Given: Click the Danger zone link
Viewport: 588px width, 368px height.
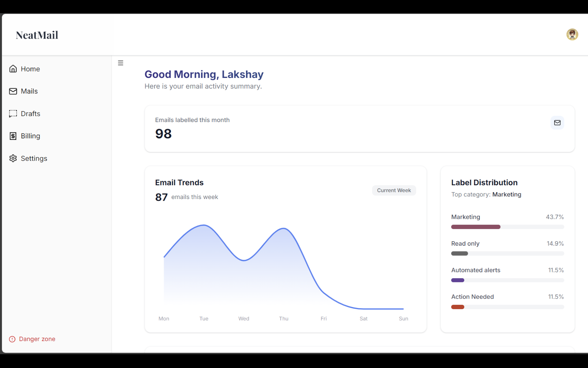Looking at the screenshot, I should point(37,339).
